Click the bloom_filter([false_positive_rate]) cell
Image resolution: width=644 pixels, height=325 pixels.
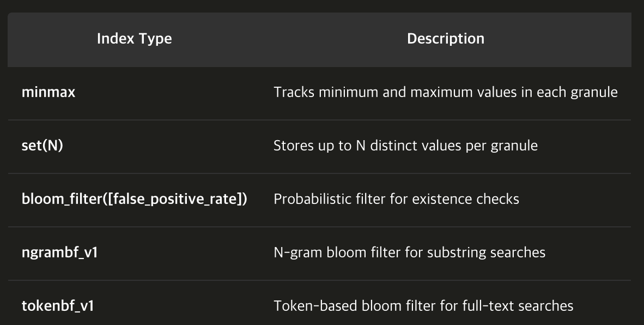(135, 199)
